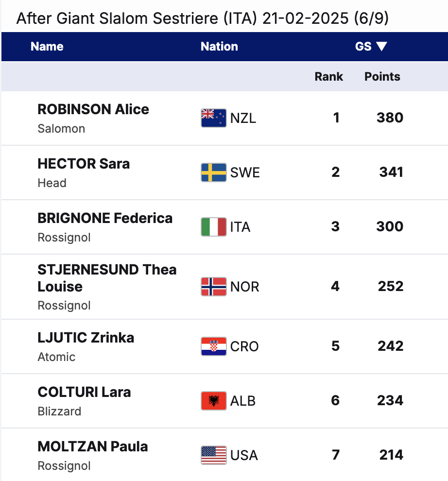This screenshot has width=448, height=481.
Task: Open MOLTZAN Paula athlete profile
Action: click(x=93, y=447)
